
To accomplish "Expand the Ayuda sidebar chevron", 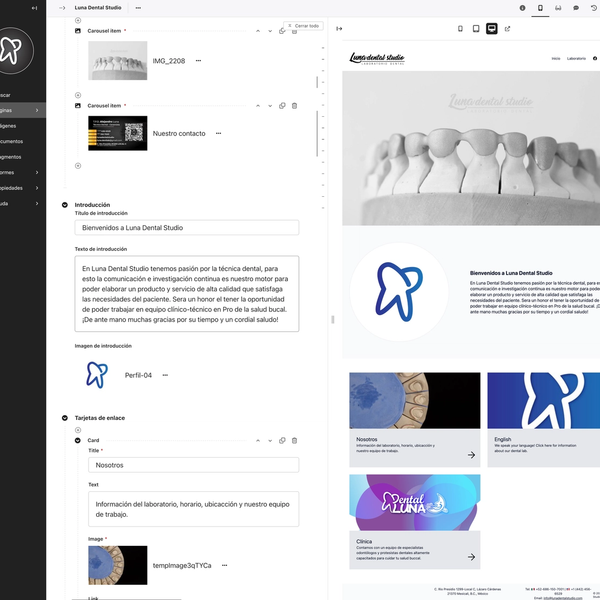I will click(37, 204).
